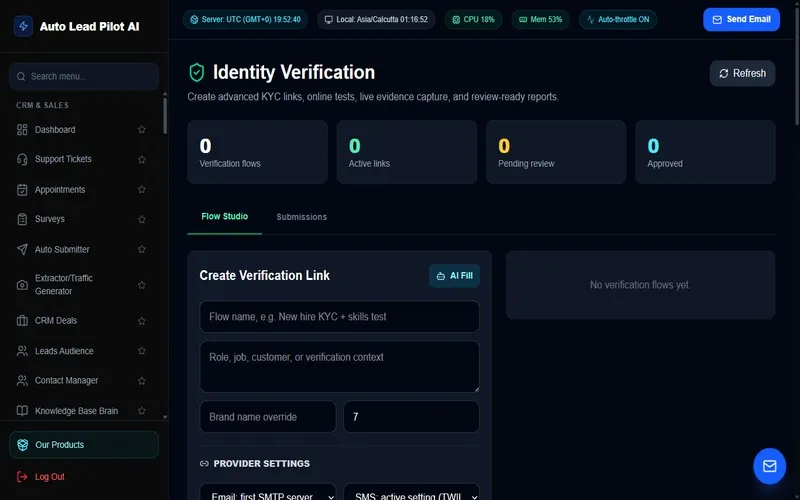Click the Mem 53% indicator
Image resolution: width=800 pixels, height=500 pixels.
click(540, 19)
